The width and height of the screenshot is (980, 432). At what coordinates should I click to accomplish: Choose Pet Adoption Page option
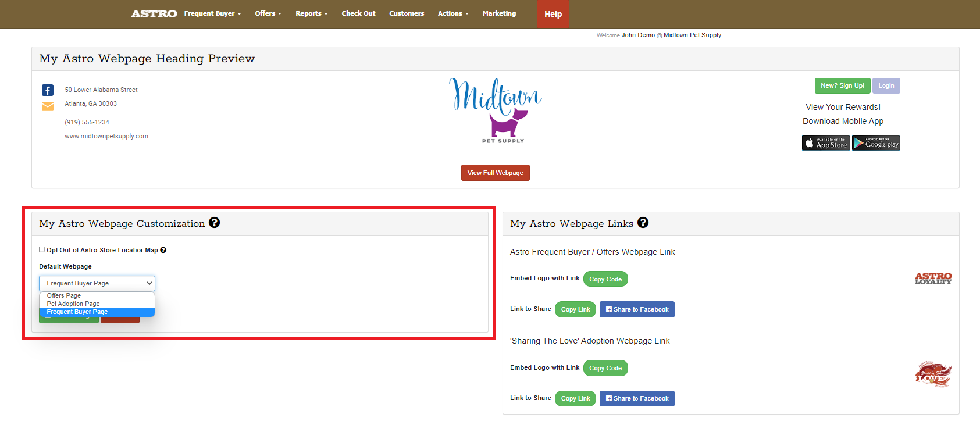click(x=73, y=304)
